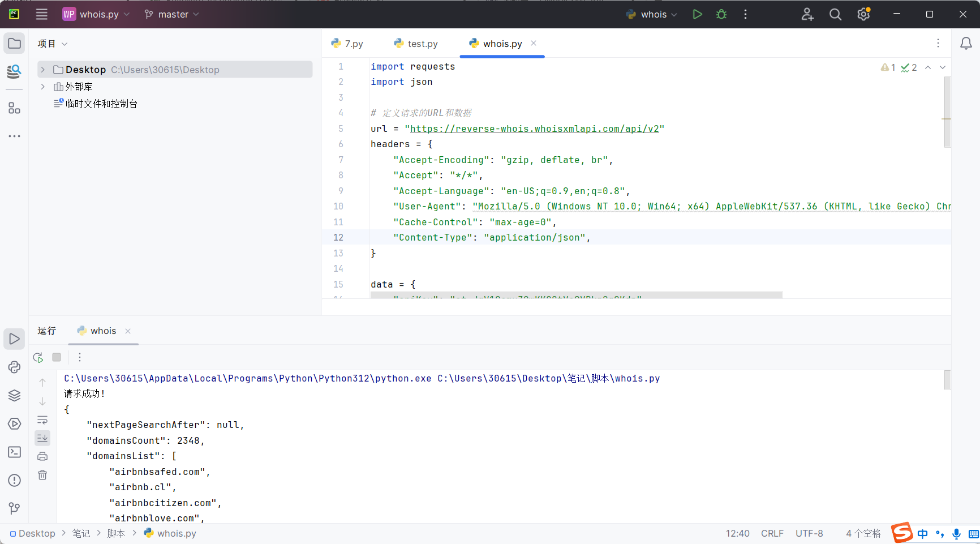The height and width of the screenshot is (544, 980).
Task: Open Sogou soft keyboard icon
Action: point(973,534)
